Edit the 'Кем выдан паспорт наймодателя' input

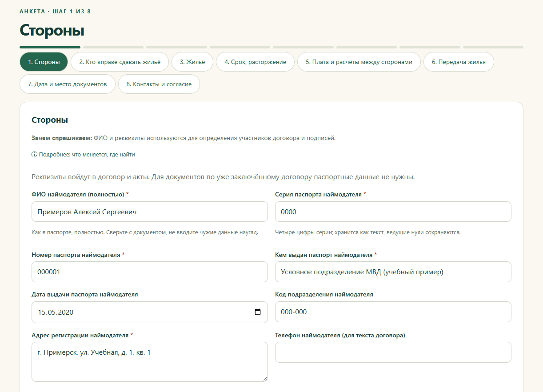393,272
